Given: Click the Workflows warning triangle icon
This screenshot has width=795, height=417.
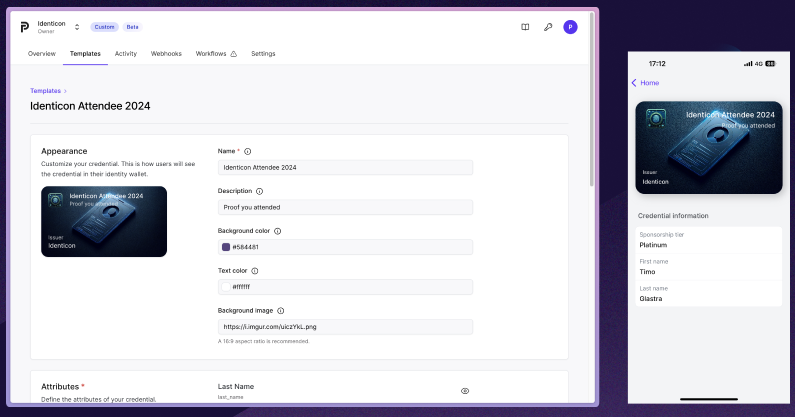Looking at the screenshot, I should pyautogui.click(x=234, y=54).
